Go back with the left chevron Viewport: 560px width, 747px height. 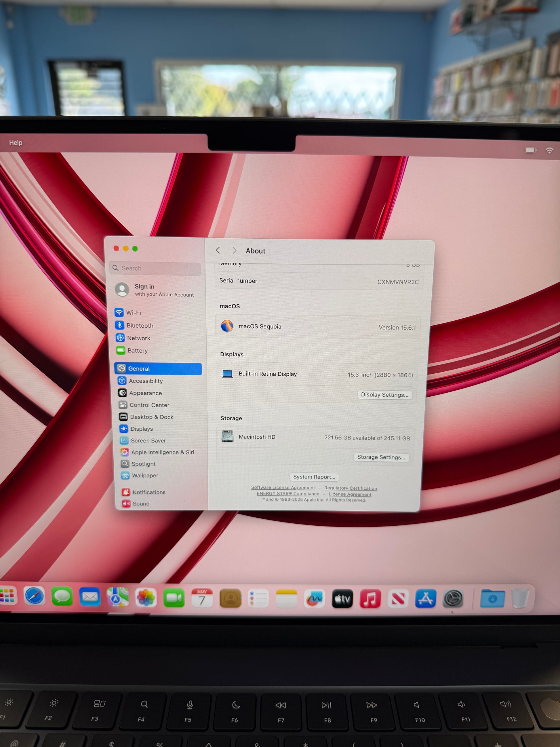[x=218, y=250]
